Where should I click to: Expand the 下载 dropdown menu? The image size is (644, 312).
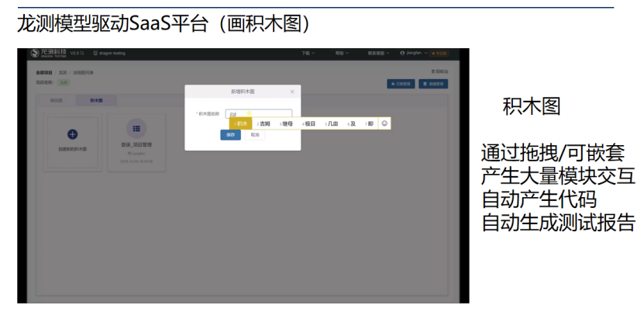click(x=308, y=54)
